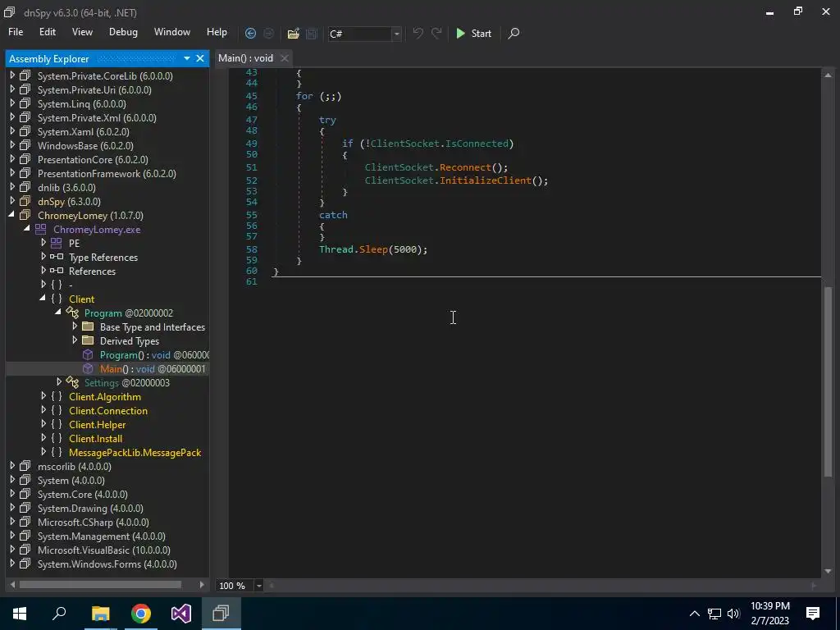
Task: Click the Reconnect method call in code
Action: click(x=465, y=167)
